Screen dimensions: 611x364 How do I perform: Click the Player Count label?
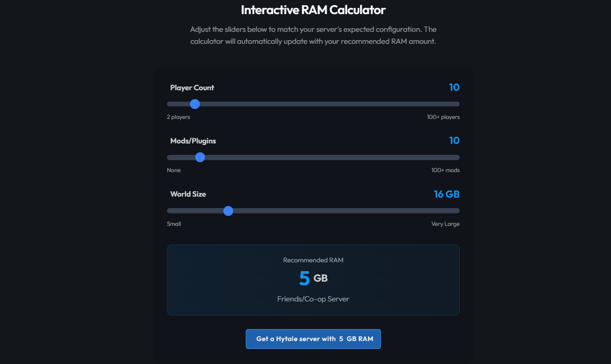192,88
